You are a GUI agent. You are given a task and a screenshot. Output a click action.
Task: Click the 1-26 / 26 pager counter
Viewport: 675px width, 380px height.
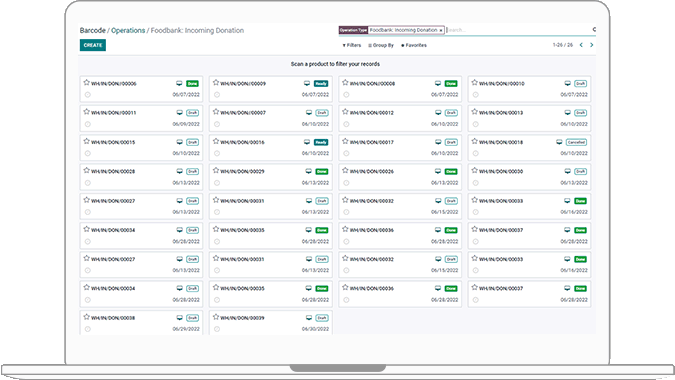(x=563, y=45)
